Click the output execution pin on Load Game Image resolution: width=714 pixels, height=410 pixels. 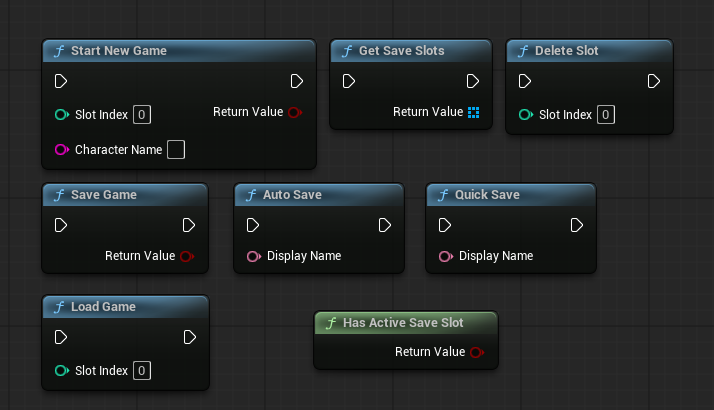point(189,338)
